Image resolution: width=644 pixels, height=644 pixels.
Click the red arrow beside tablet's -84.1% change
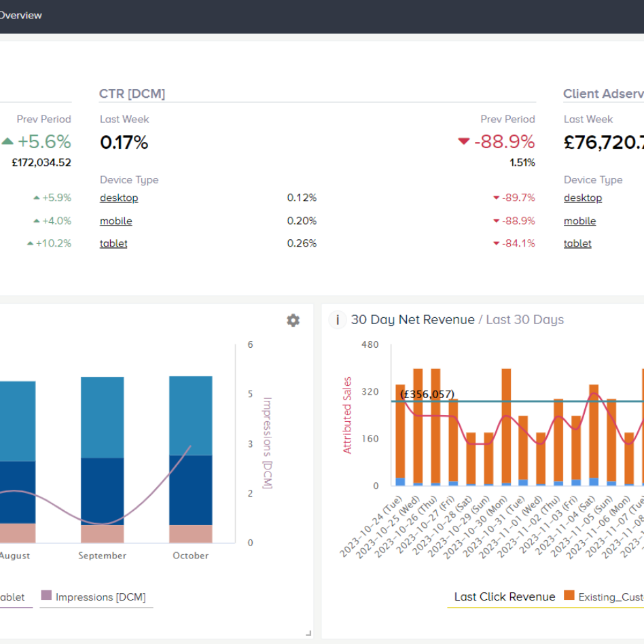(x=496, y=243)
